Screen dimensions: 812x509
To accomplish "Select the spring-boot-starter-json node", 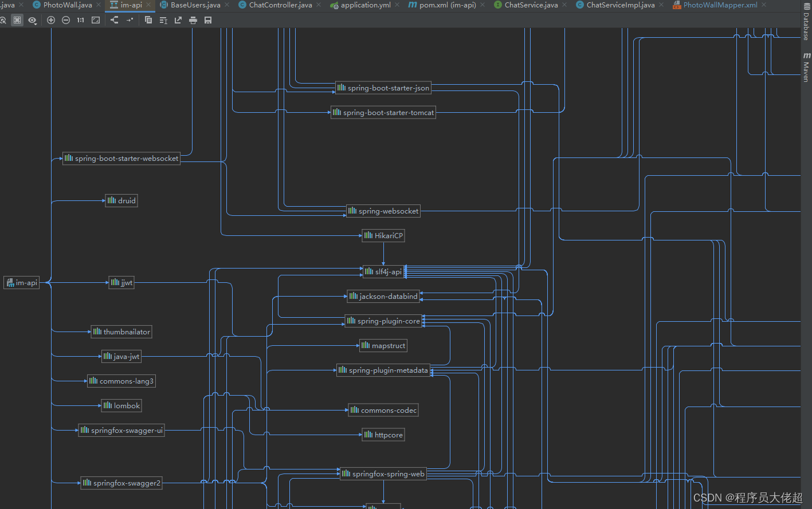I will point(383,88).
